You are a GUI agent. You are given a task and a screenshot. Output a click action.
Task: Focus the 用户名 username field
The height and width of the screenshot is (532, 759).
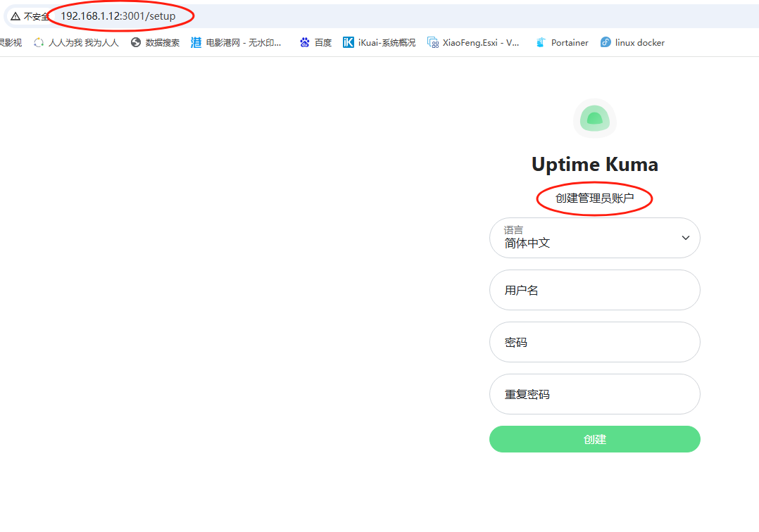point(595,290)
